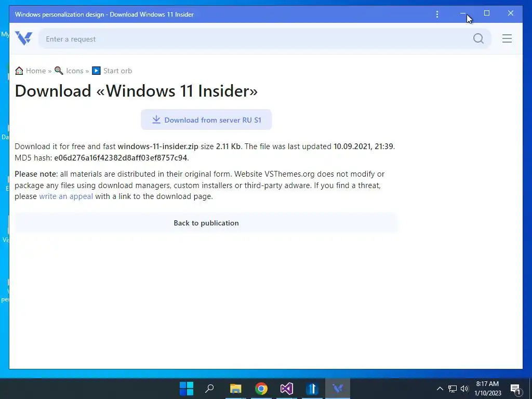Open the notification center icon

[x=515, y=389]
